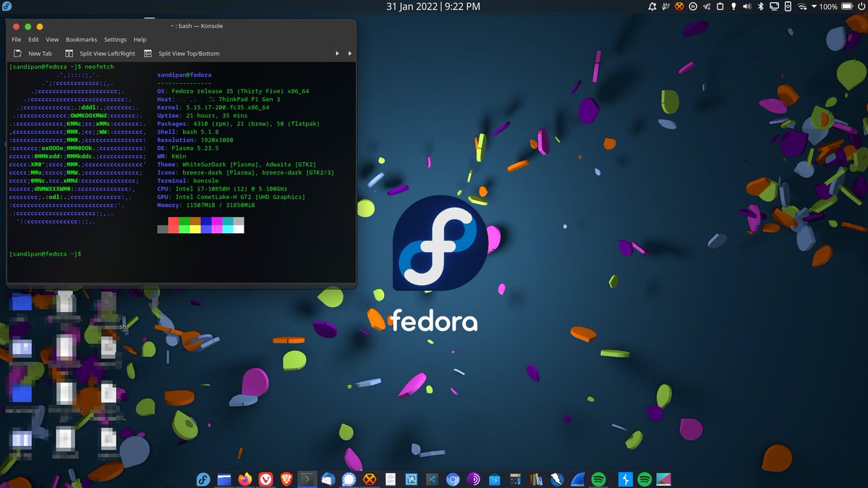The image size is (868, 488).
Task: Launch Visual Studio Code from the dock
Action: point(433,479)
